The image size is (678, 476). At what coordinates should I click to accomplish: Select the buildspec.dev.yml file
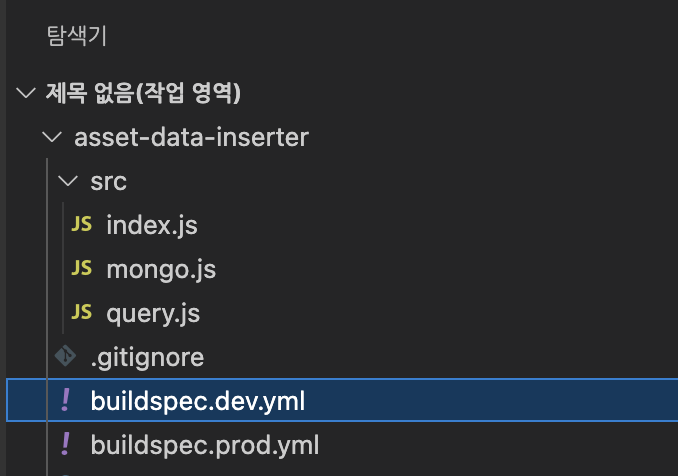[x=197, y=401]
